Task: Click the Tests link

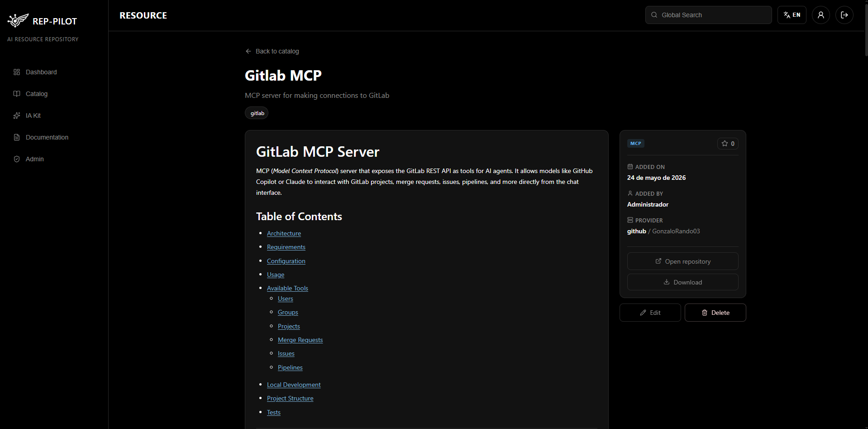Action: coord(274,412)
